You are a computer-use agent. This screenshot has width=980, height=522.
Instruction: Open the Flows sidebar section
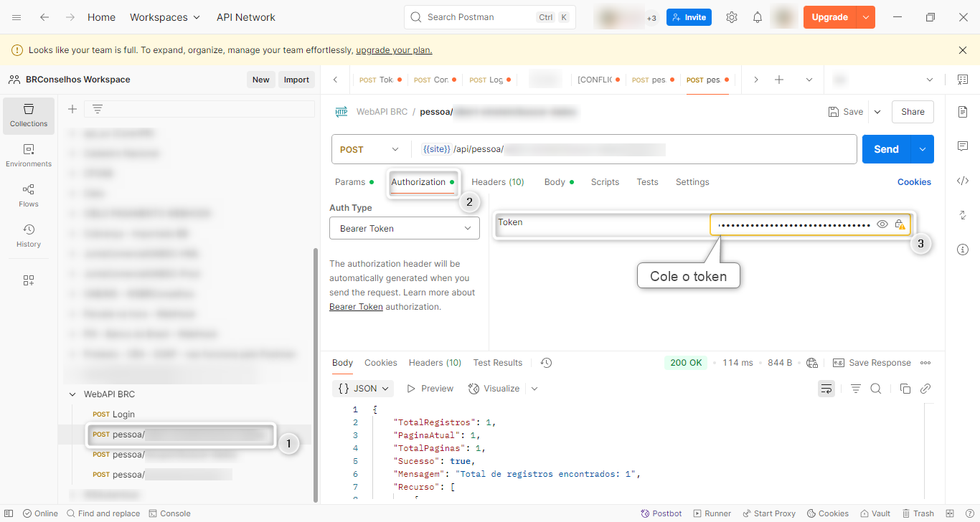(29, 196)
